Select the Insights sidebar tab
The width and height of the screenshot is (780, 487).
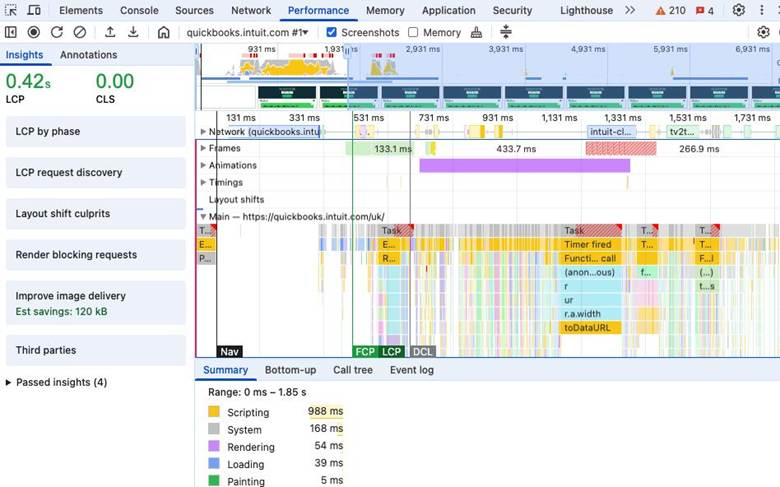24,55
